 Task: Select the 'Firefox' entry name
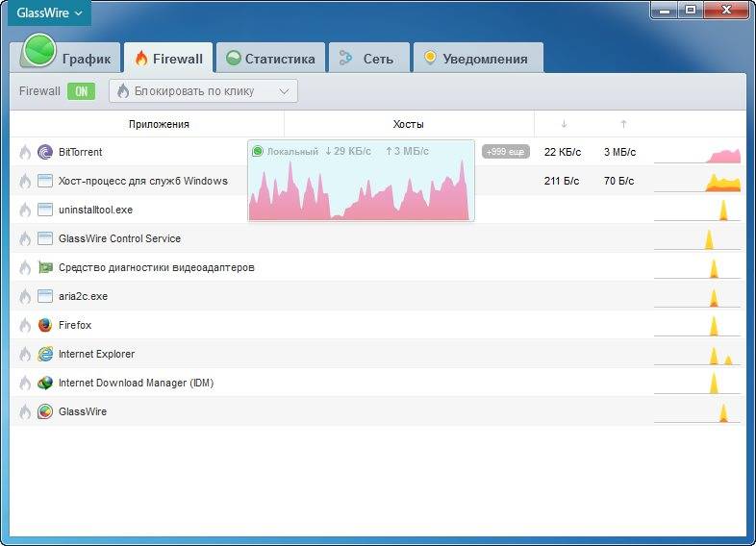point(75,325)
